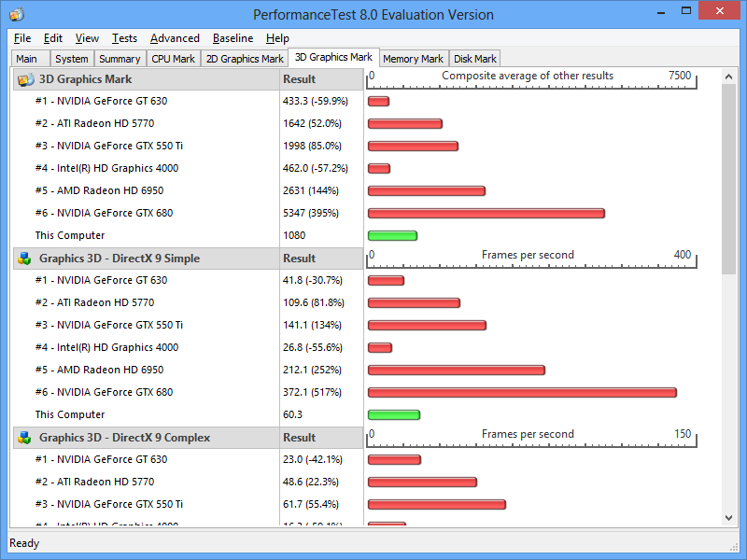Switch to the 2D Graphics Mark tab
The image size is (747, 560).
pyautogui.click(x=245, y=59)
